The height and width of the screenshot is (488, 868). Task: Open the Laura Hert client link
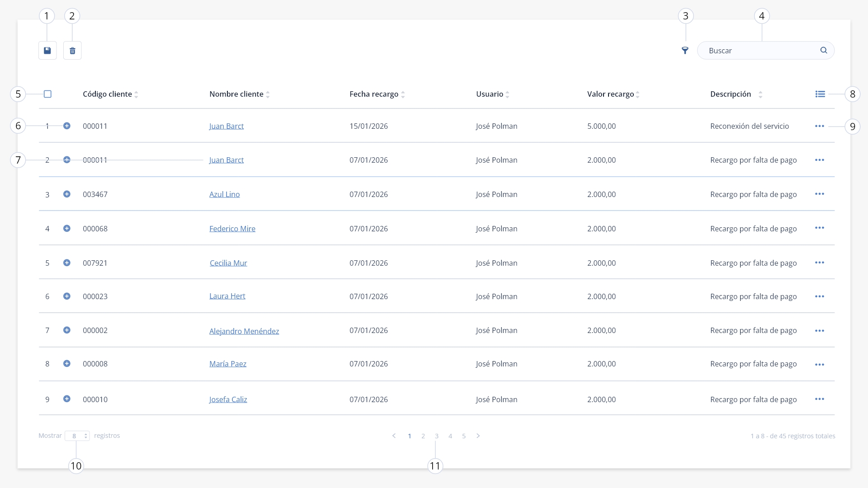[227, 296]
